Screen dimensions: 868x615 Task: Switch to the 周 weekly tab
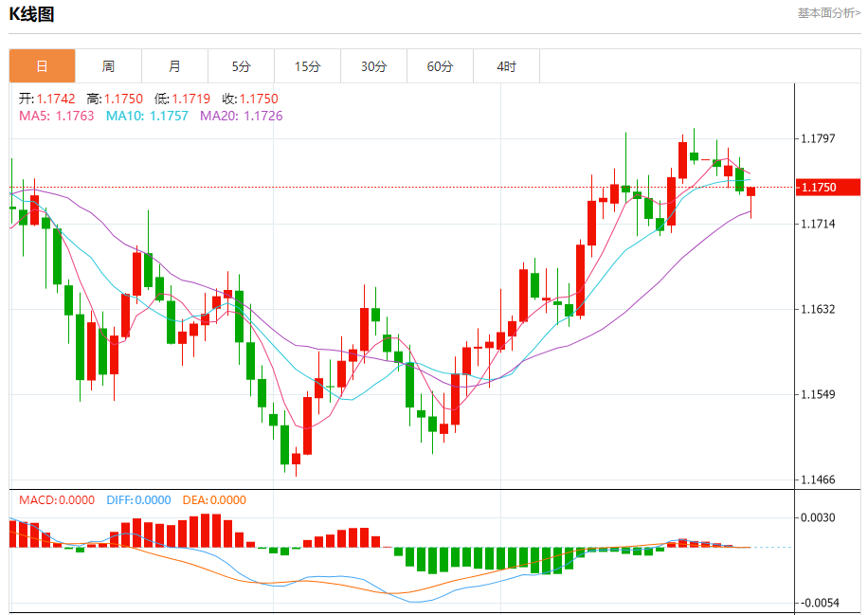click(108, 66)
